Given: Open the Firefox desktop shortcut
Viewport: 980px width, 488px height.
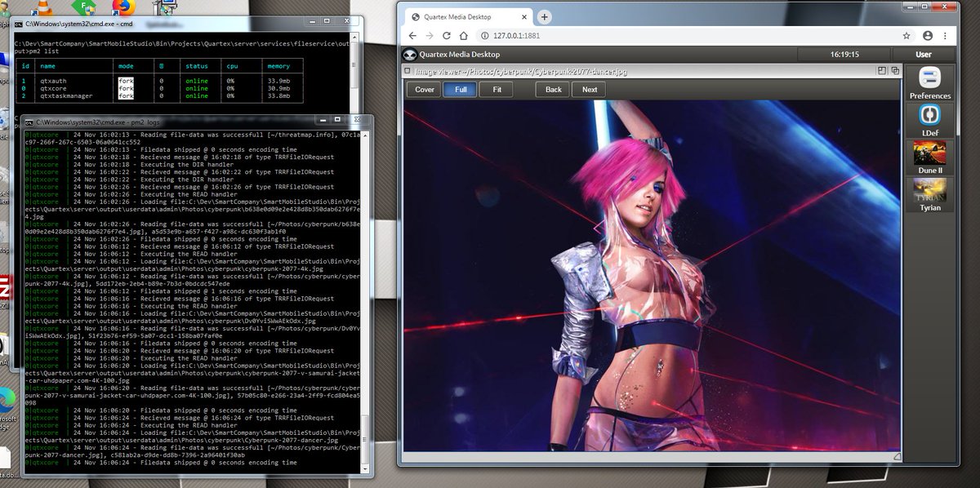Looking at the screenshot, I should pos(122,8).
